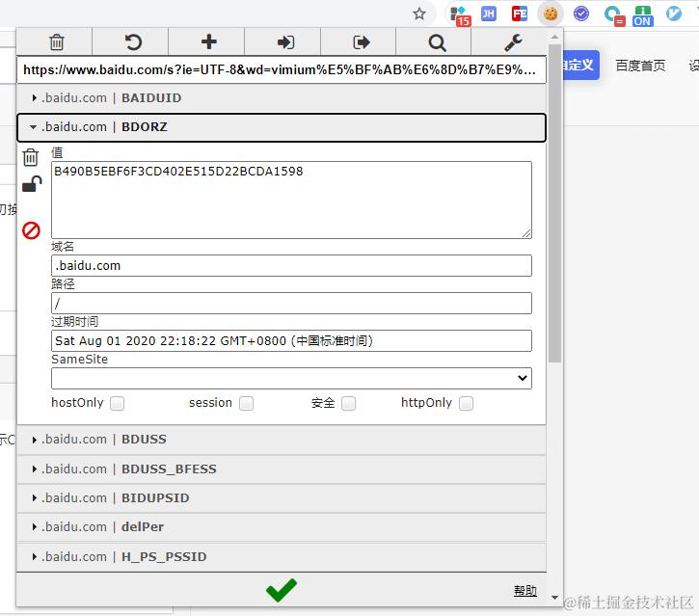The image size is (699, 616).
Task: Click the reset/undo arrow icon in toolbar
Action: pyautogui.click(x=132, y=42)
